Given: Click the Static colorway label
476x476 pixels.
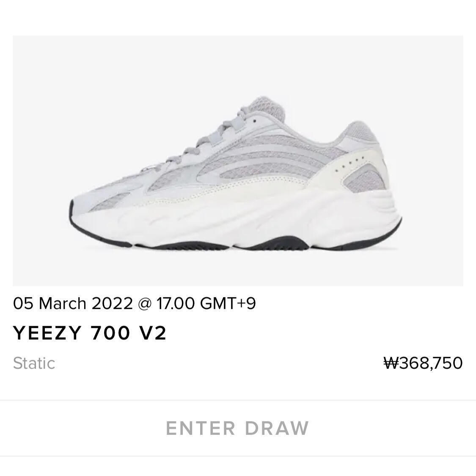Looking at the screenshot, I should tap(34, 363).
